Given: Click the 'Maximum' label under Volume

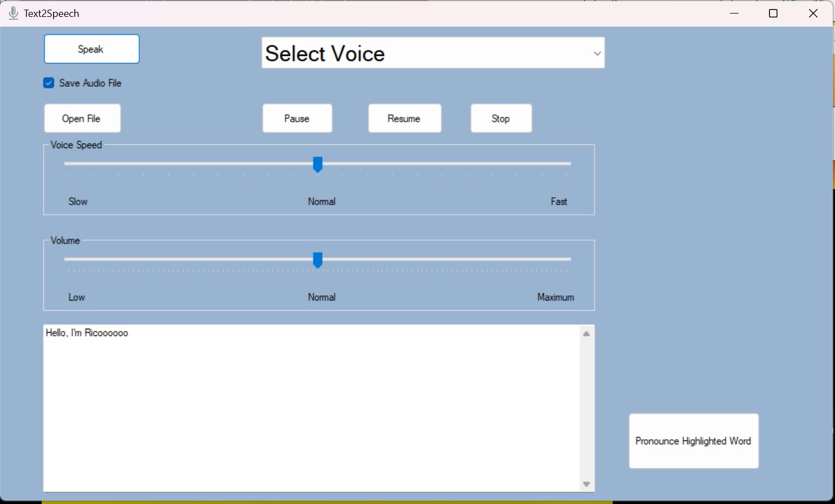Looking at the screenshot, I should tap(556, 297).
